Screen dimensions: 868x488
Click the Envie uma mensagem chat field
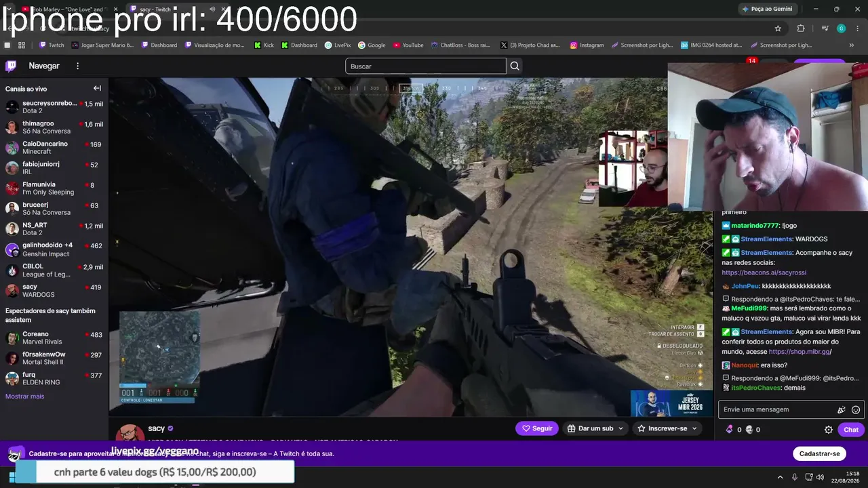click(x=778, y=409)
